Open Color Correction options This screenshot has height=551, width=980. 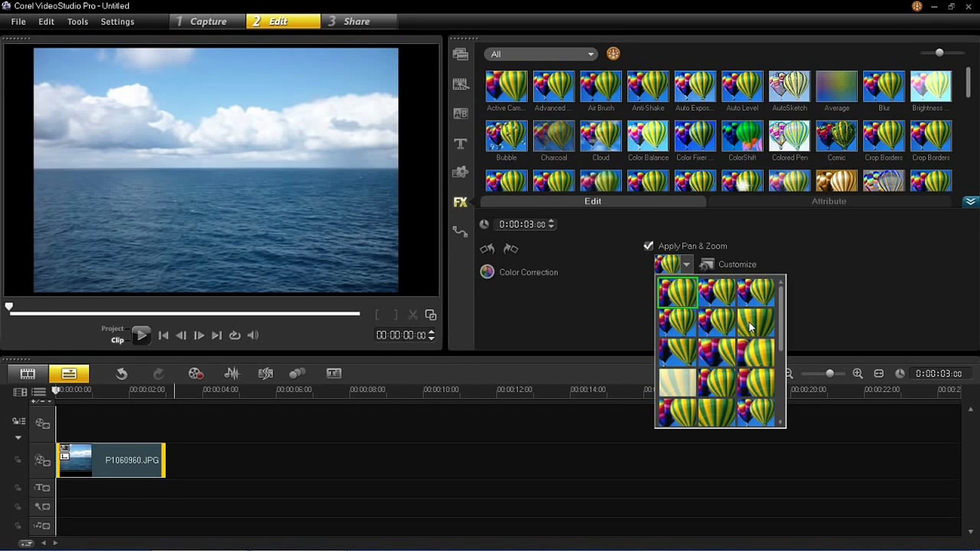click(x=528, y=272)
